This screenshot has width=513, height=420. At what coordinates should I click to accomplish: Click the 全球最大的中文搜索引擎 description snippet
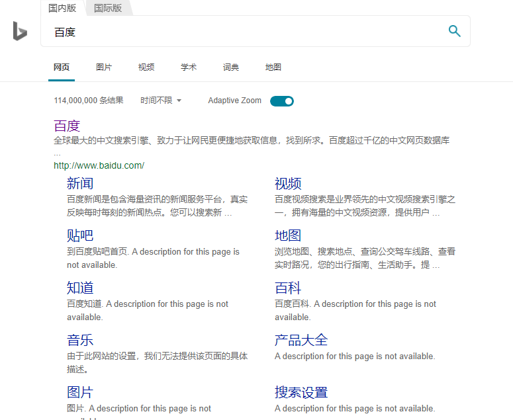[252, 146]
